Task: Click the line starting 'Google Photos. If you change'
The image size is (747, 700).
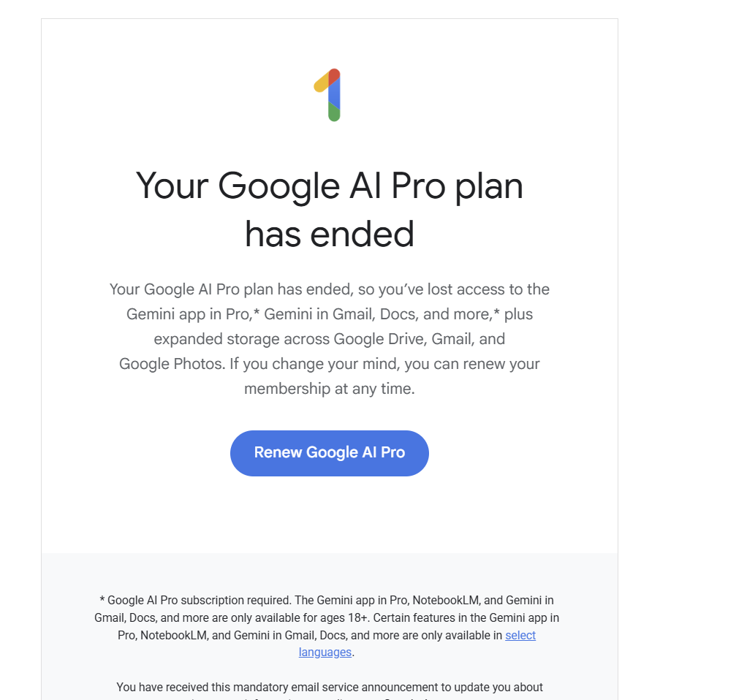Action: pos(329,364)
